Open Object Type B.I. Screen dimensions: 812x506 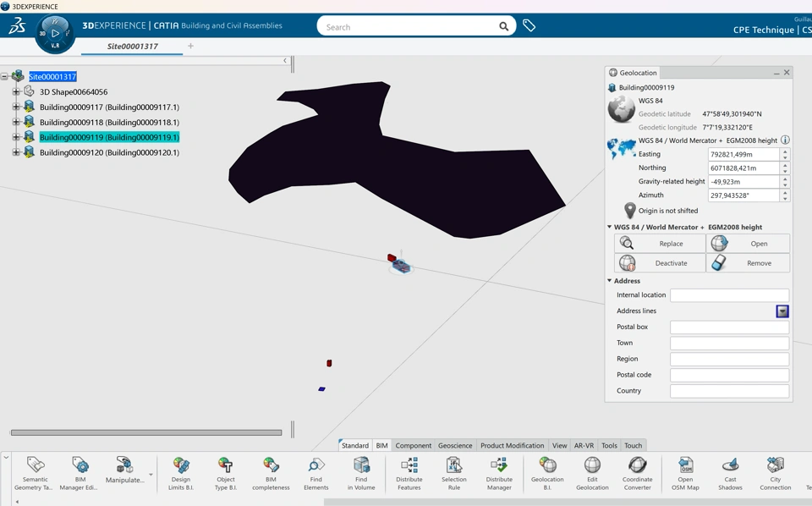(226, 473)
